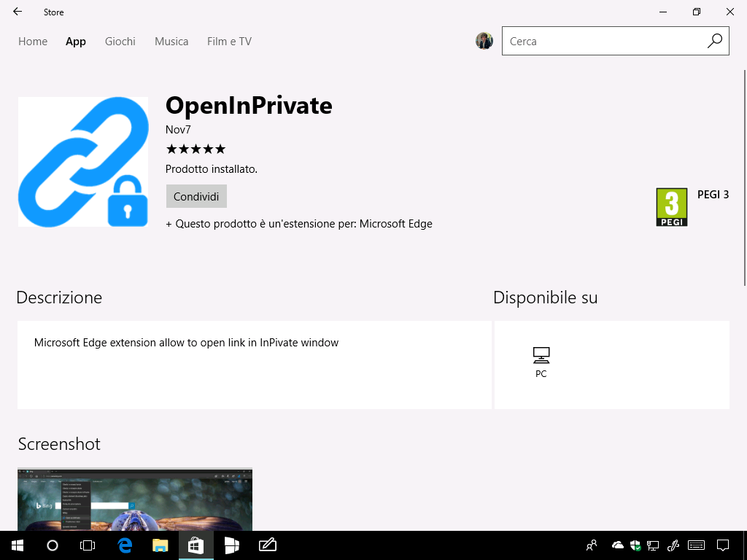Expand the Microsoft Edge extension note
The width and height of the screenshot is (747, 560).
coord(298,224)
